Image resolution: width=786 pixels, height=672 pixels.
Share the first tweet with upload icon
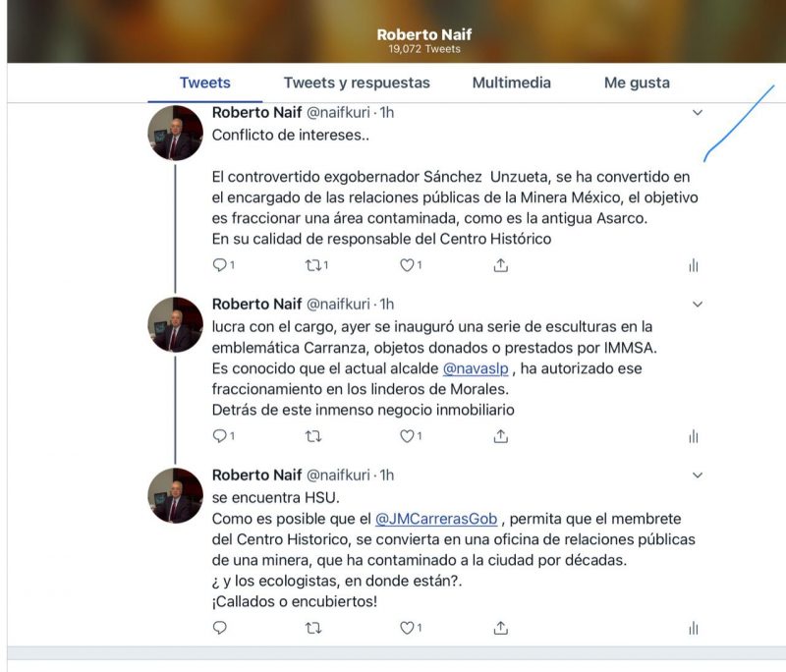[501, 264]
